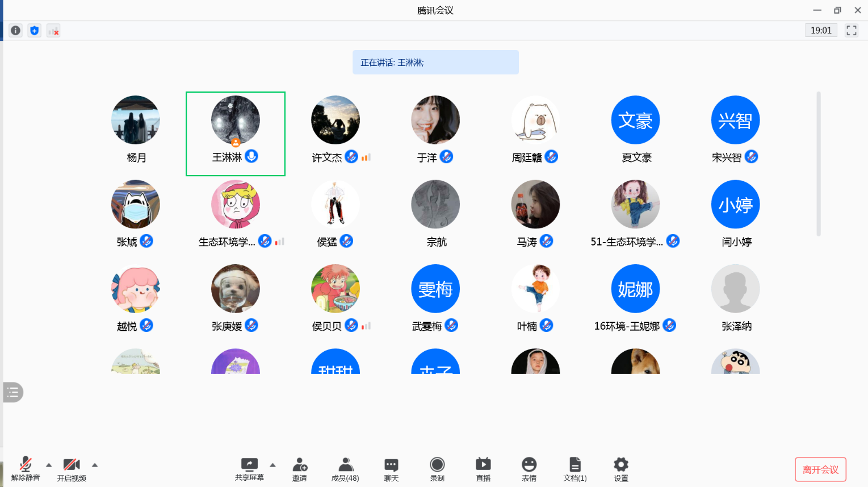Open Emoji reactions (表情)
The width and height of the screenshot is (868, 487).
[529, 469]
